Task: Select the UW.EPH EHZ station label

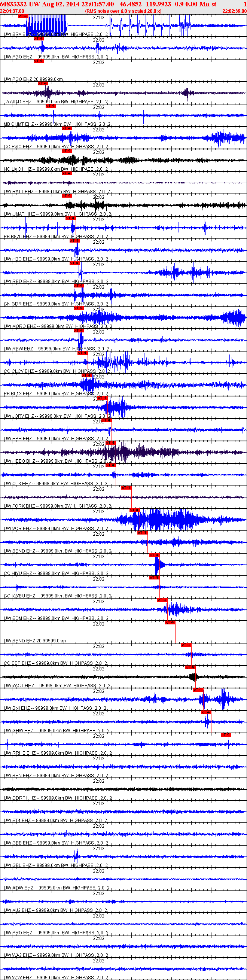Action: click(x=56, y=438)
